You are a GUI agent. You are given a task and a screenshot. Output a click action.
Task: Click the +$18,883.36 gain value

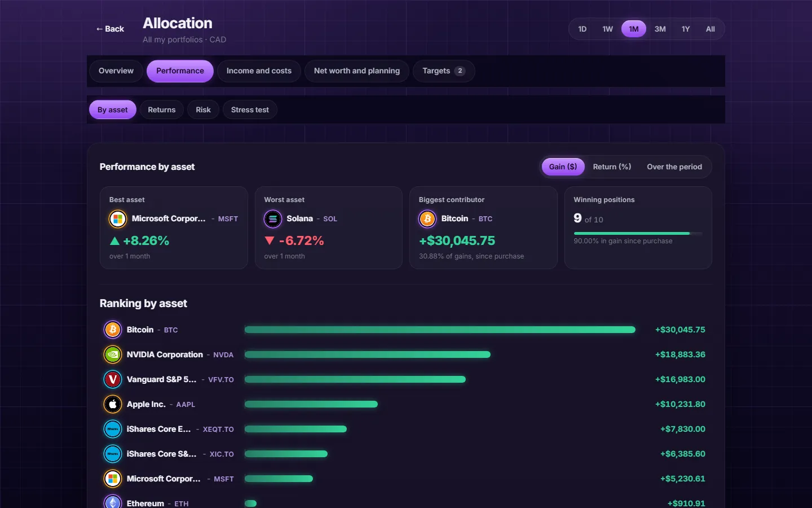pos(680,354)
